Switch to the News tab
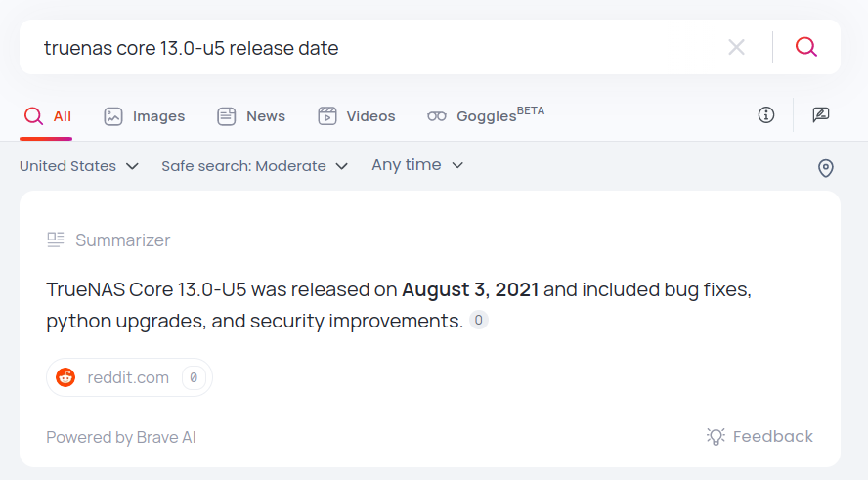 pos(251,116)
